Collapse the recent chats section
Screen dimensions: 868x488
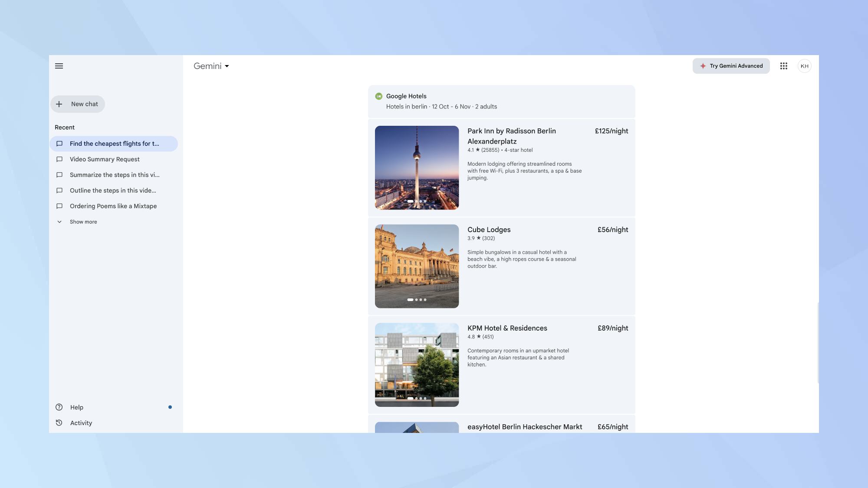[64, 128]
